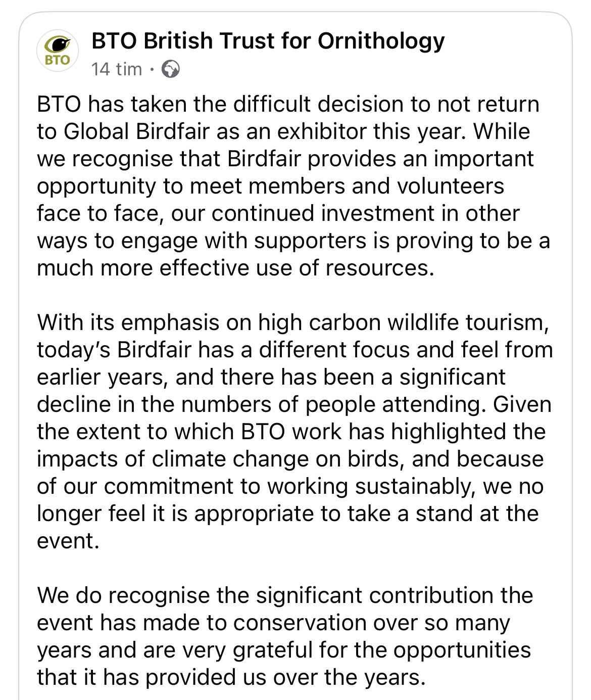Click the words "Global Birdfair" in the post

136,131
